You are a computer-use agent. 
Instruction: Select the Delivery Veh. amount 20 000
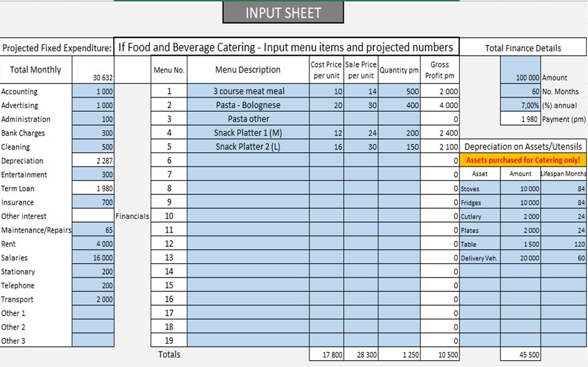coord(521,258)
